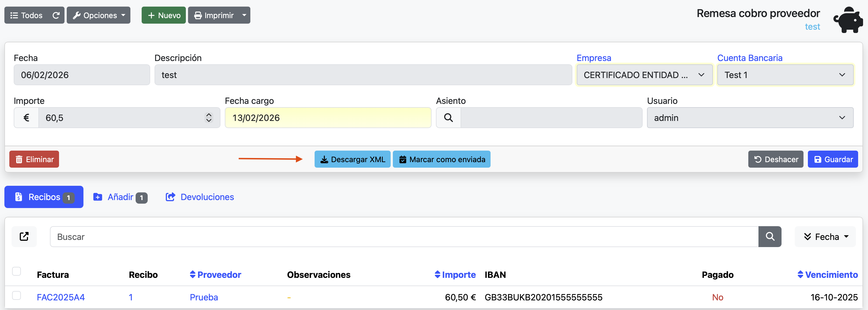Click inside the Buscar search field
This screenshot has width=868, height=310.
click(236, 236)
